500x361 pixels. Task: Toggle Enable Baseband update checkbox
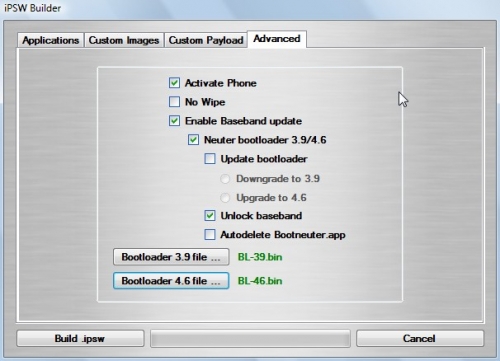174,121
